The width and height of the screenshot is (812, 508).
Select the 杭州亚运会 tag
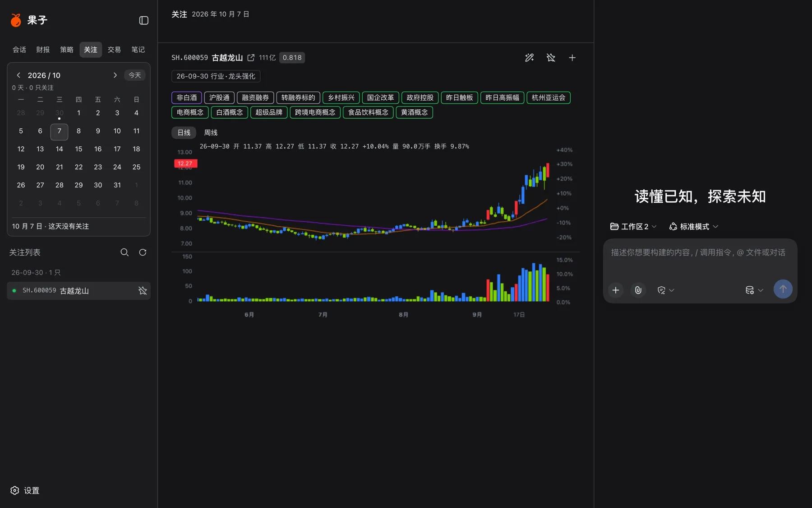pos(549,98)
